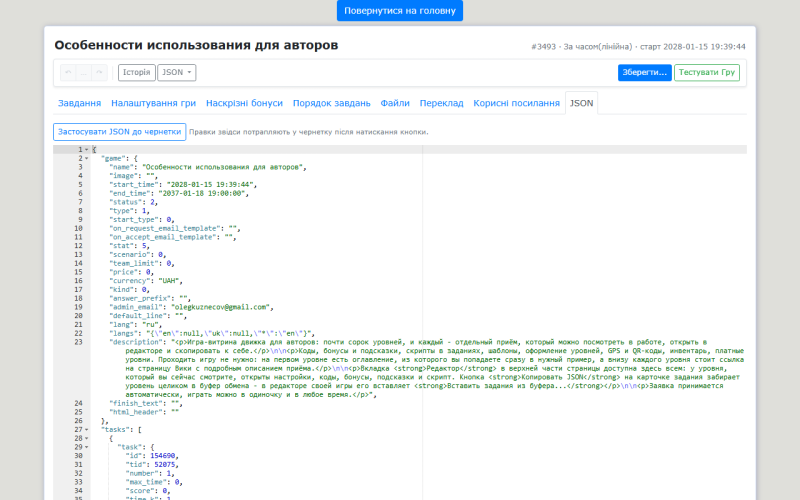This screenshot has height=500, width=800.
Task: Click the "stat": 5 line
Action: coord(130,246)
